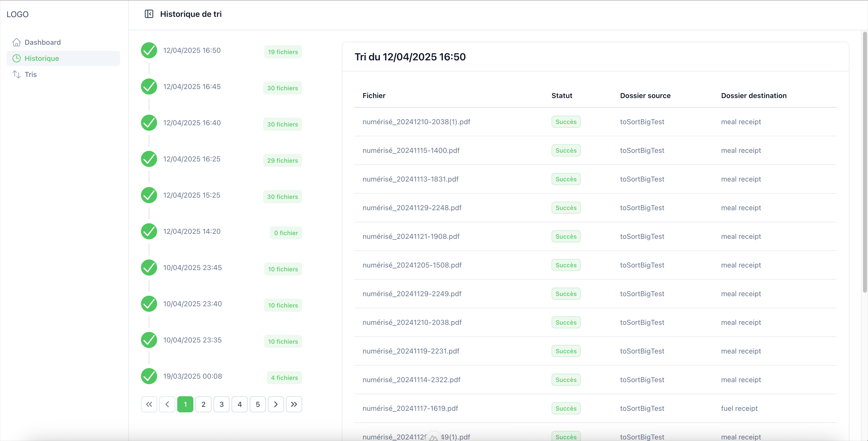Screen dimensions: 868x441
Task: Open Dashboard from the home icon
Action: pos(17,42)
